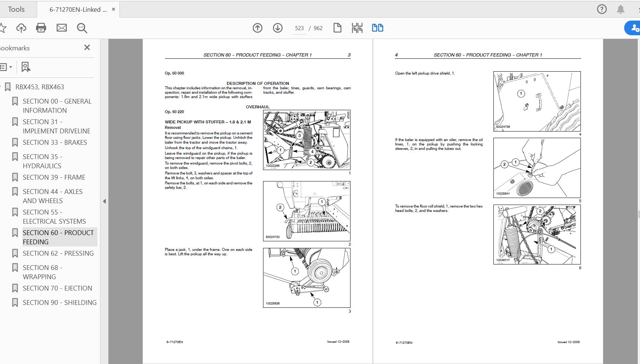Open SECTION 90 - SHIELDING bookmark
The image size is (640, 364).
pos(60,303)
